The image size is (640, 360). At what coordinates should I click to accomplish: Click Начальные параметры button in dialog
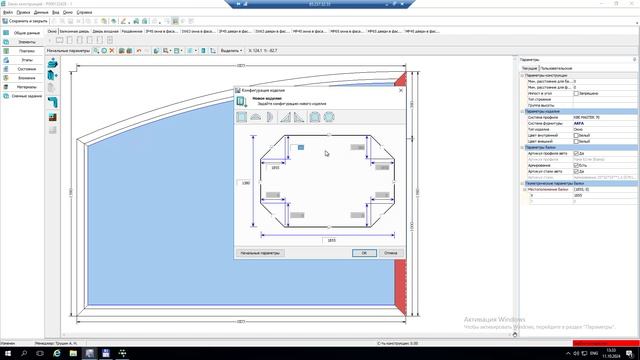click(260, 253)
